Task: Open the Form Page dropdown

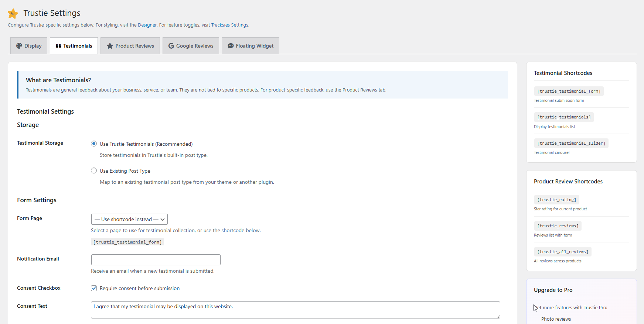Action: pyautogui.click(x=129, y=219)
